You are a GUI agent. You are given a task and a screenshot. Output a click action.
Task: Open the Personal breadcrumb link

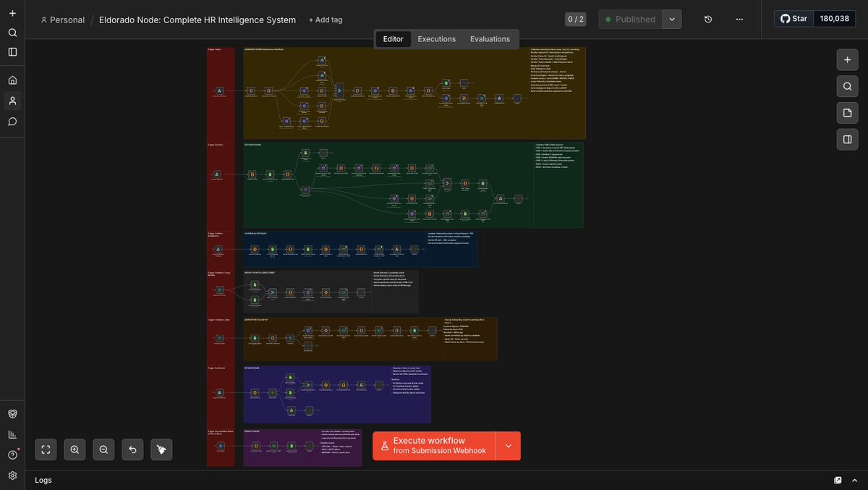point(62,20)
